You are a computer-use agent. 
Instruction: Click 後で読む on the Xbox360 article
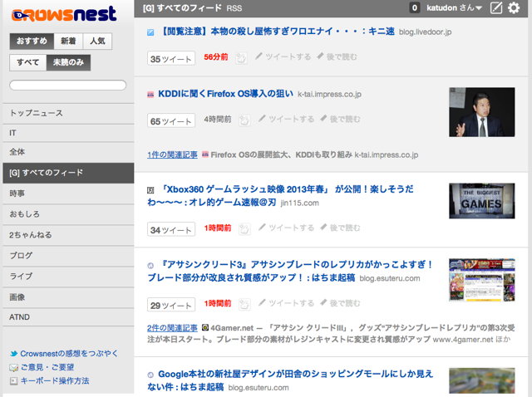point(340,228)
